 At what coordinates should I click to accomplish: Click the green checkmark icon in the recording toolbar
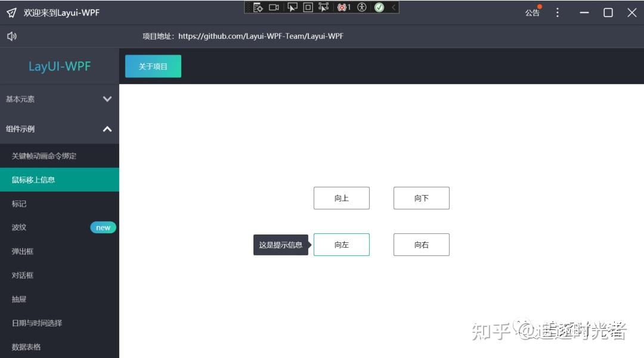[x=379, y=8]
